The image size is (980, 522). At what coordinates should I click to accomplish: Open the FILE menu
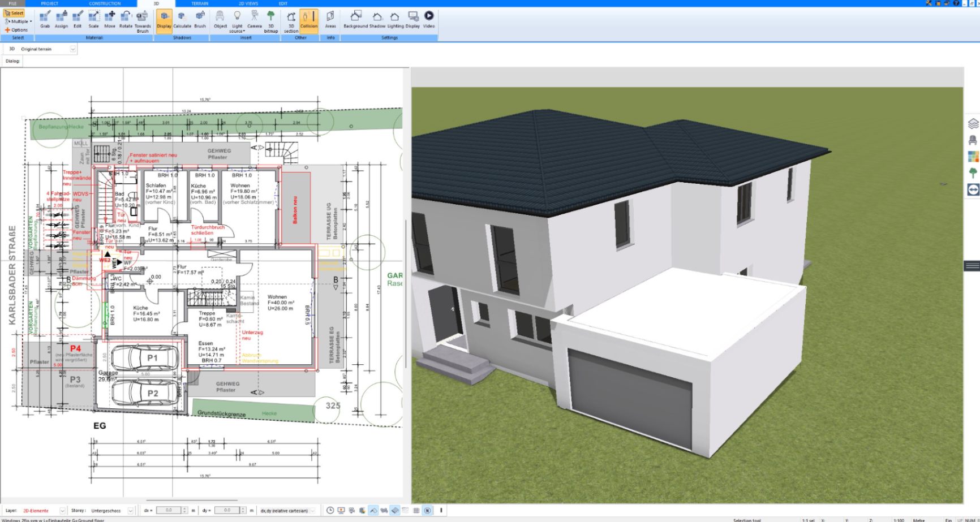(12, 3)
